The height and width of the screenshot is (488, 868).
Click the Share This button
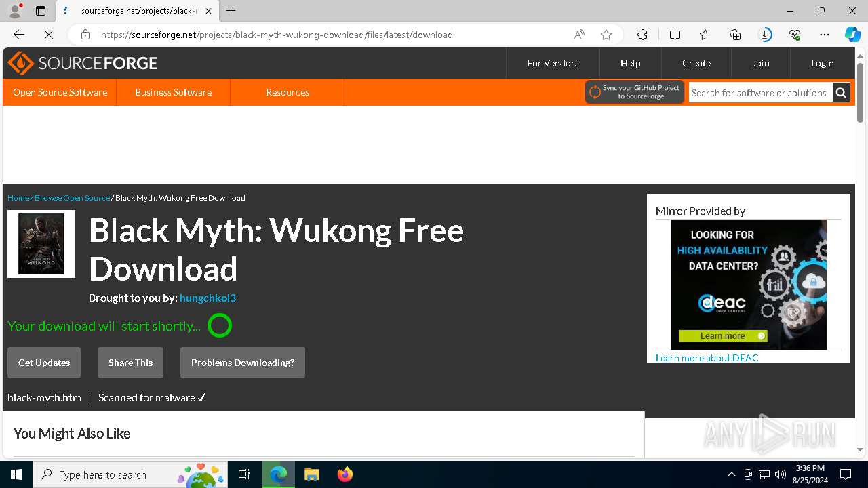(130, 363)
